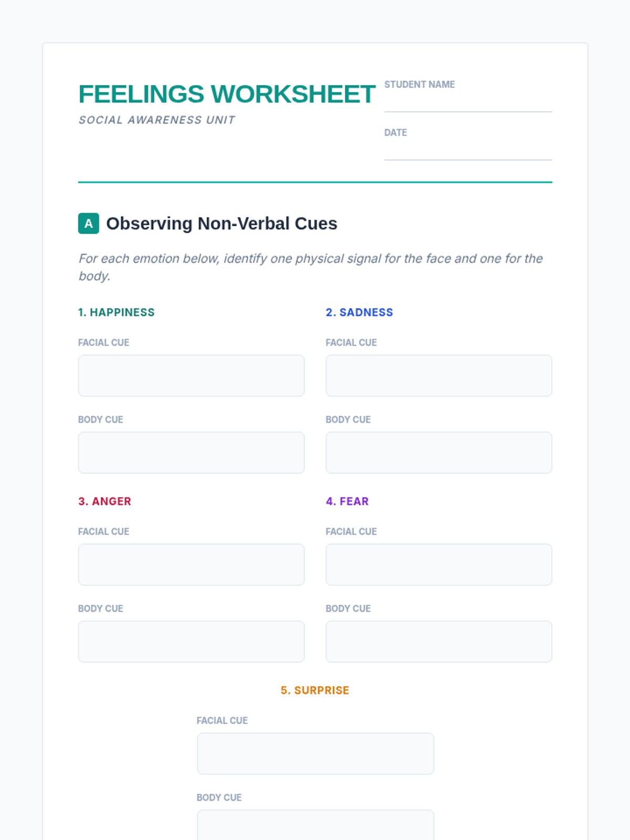The image size is (630, 840).
Task: Click into the Anger body cue box
Action: coord(191,642)
